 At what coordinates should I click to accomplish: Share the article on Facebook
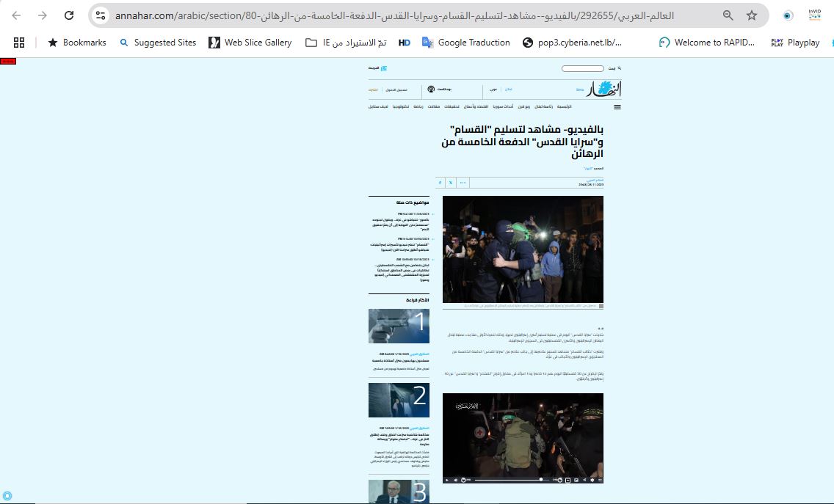(440, 183)
